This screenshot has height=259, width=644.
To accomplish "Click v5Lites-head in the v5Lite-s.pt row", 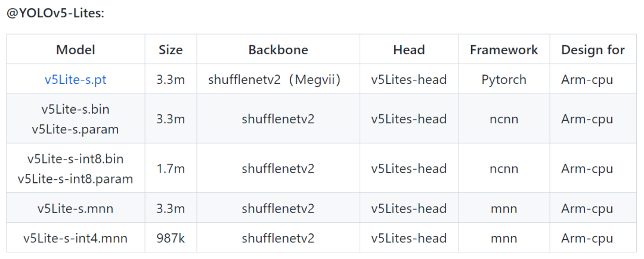I will (408, 79).
